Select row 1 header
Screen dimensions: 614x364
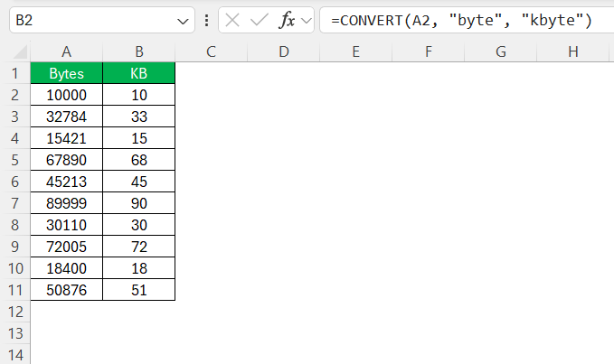click(15, 73)
